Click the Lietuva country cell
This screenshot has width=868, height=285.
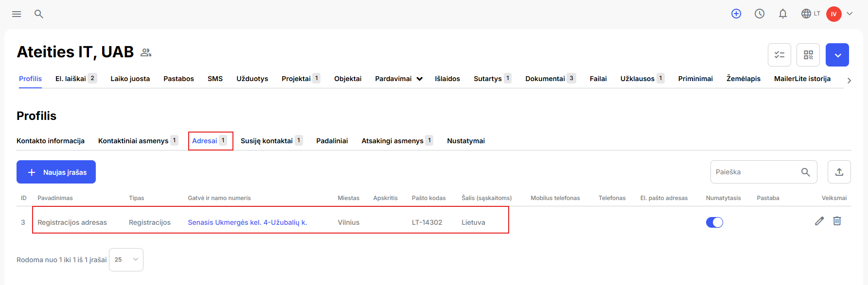(473, 222)
